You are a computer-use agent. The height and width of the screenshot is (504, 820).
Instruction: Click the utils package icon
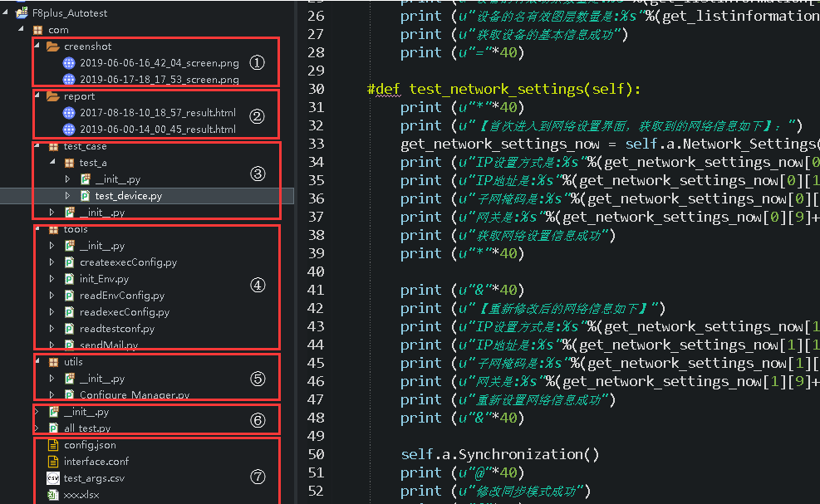point(53,362)
